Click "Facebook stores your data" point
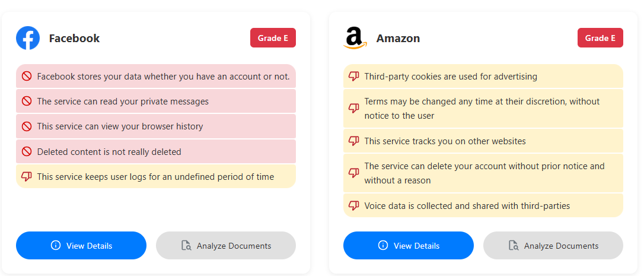 coord(163,77)
